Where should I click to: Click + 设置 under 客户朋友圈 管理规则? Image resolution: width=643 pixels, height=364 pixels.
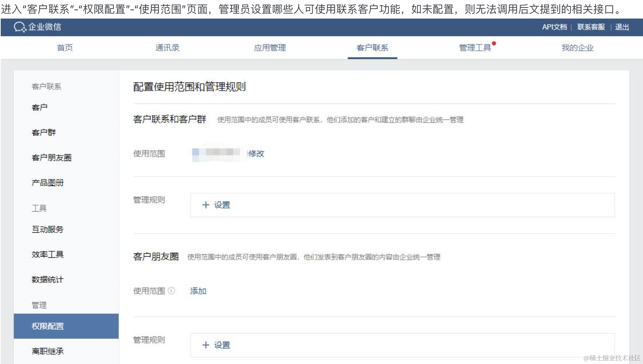216,345
